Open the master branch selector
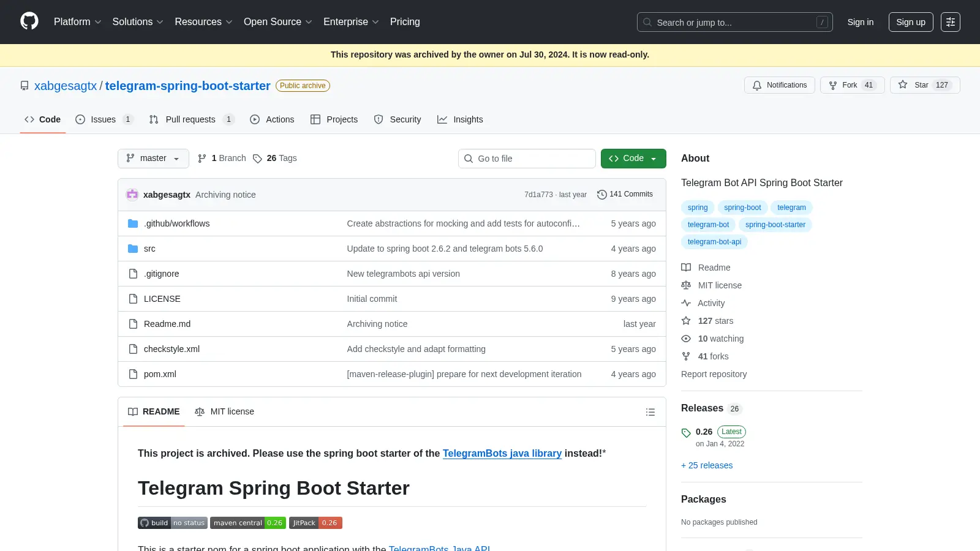Viewport: 980px width, 551px height. tap(153, 158)
